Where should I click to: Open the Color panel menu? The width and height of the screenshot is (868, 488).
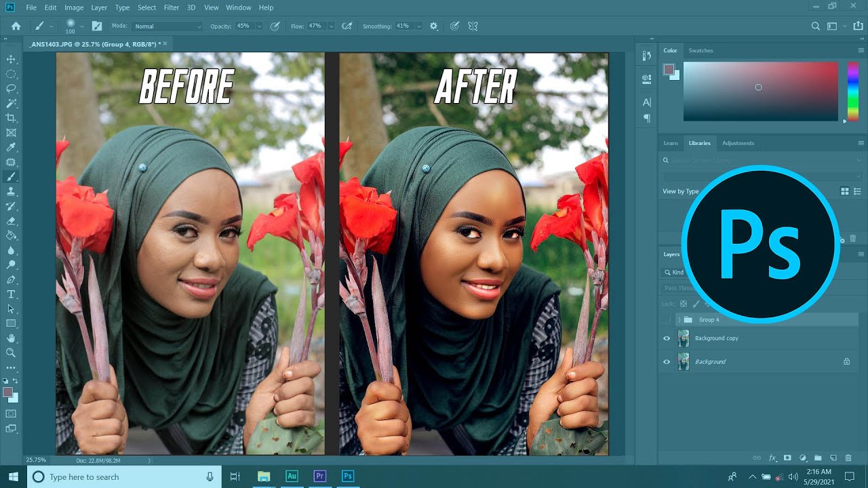[x=861, y=50]
